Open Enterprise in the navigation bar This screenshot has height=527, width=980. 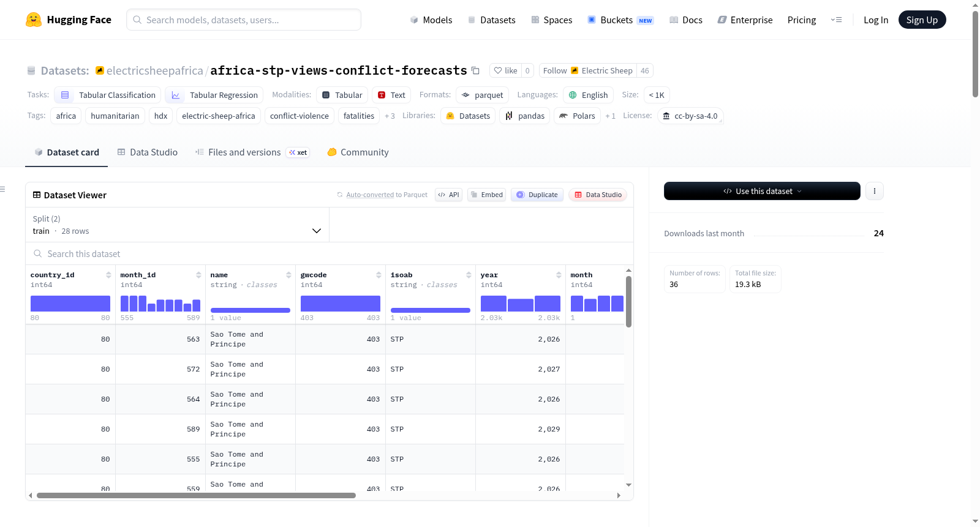click(745, 20)
